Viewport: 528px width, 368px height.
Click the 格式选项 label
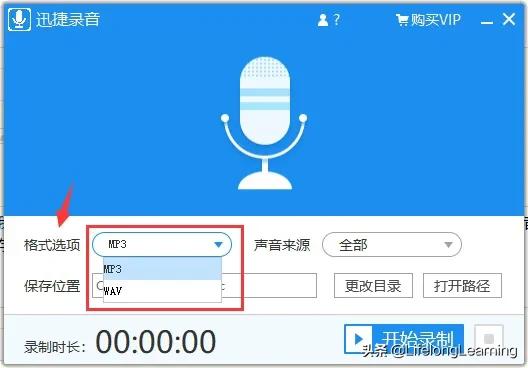[52, 245]
